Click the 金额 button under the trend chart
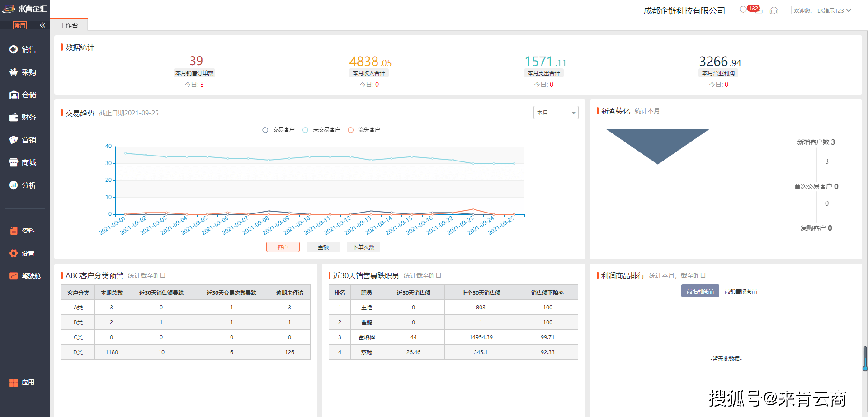Image resolution: width=868 pixels, height=417 pixels. coord(323,247)
